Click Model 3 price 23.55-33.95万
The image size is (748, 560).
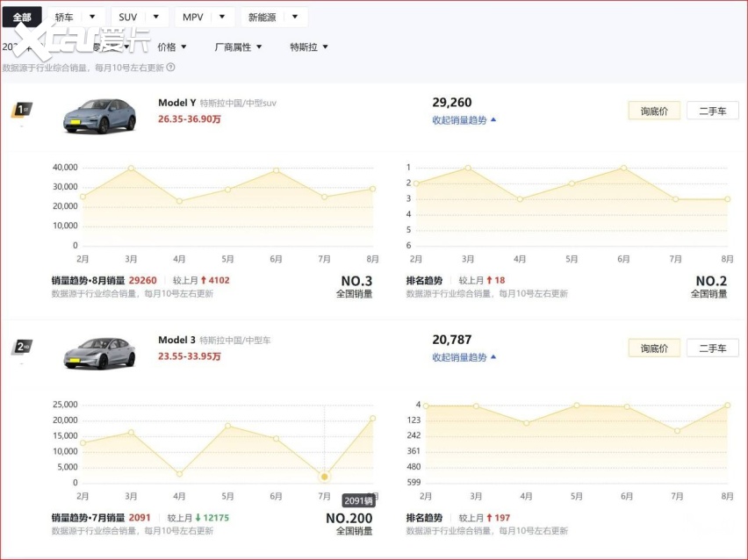pyautogui.click(x=190, y=355)
